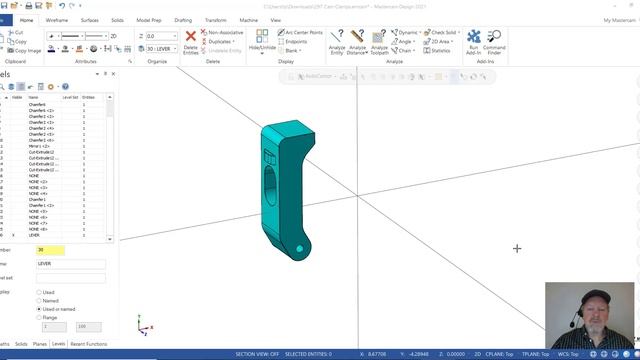640x360 pixels.
Task: Open the Analyze Entity tool
Action: (x=337, y=42)
